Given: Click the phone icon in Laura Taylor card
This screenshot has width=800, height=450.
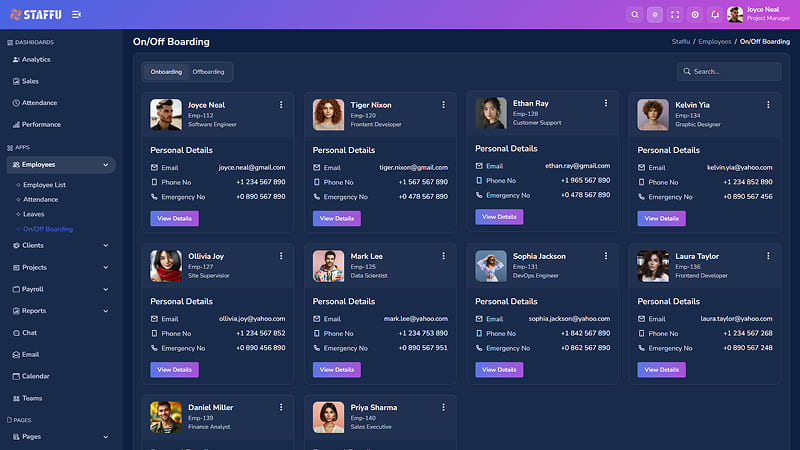Looking at the screenshot, I should point(641,334).
